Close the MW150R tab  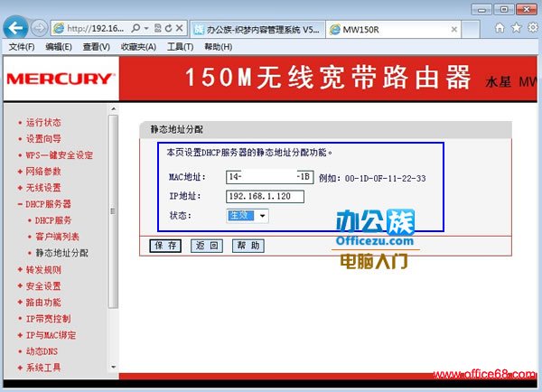(x=454, y=30)
